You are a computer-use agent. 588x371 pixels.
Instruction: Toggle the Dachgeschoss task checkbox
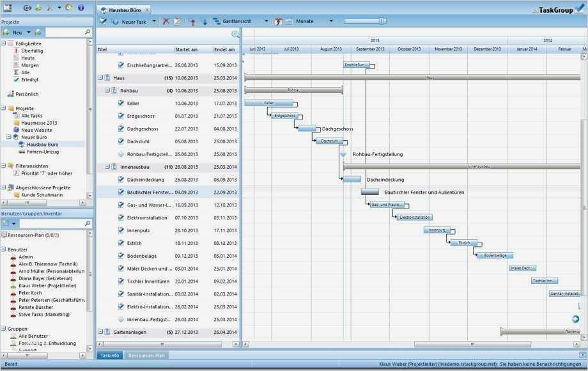click(x=121, y=129)
